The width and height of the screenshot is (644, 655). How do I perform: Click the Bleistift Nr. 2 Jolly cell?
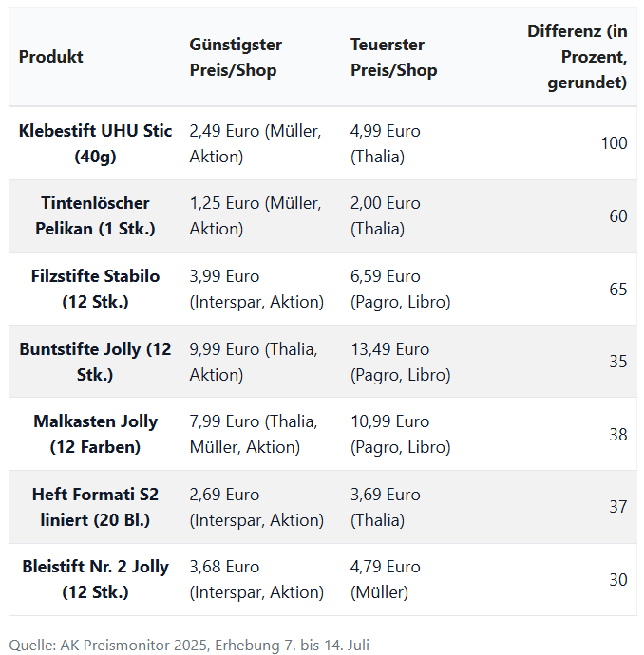pyautogui.click(x=95, y=579)
